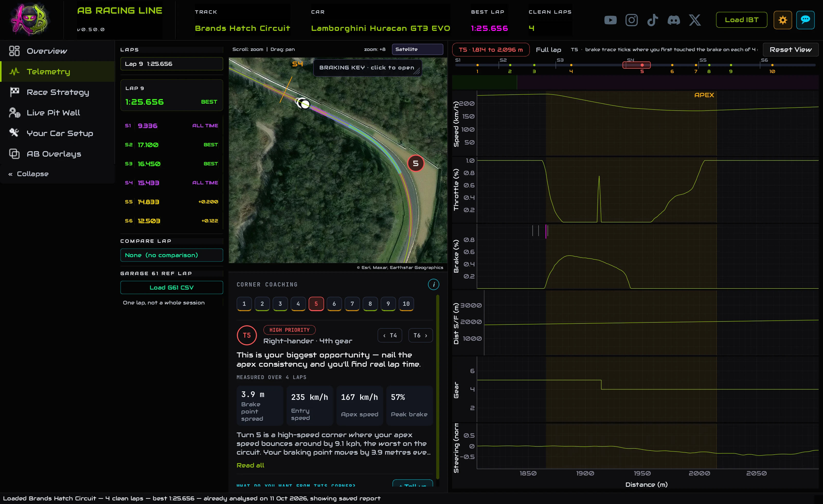Select corner 7 coaching tab
This screenshot has width=823, height=504.
click(x=352, y=304)
